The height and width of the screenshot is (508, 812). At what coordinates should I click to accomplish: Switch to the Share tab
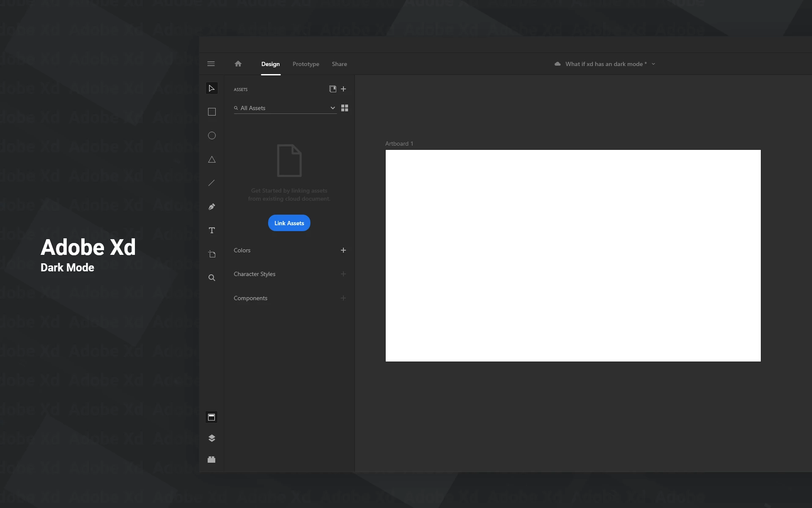(x=339, y=64)
